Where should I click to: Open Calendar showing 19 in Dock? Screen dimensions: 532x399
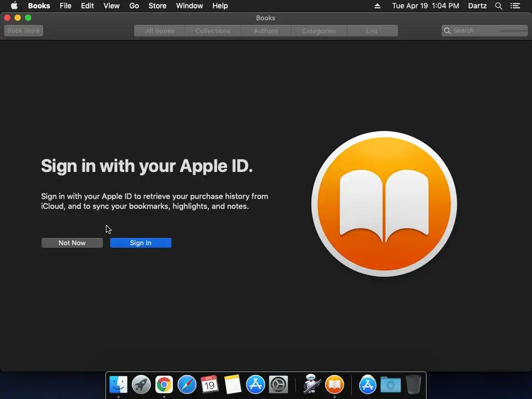coord(209,384)
